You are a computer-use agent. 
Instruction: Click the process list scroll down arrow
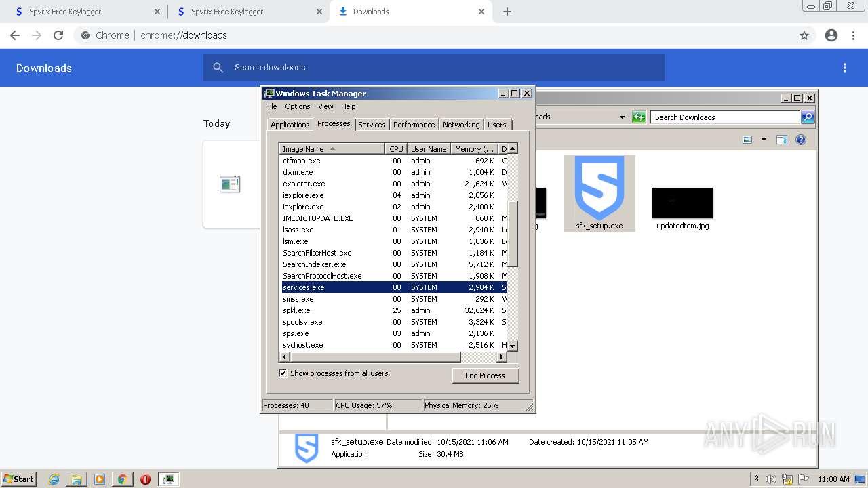(x=513, y=346)
